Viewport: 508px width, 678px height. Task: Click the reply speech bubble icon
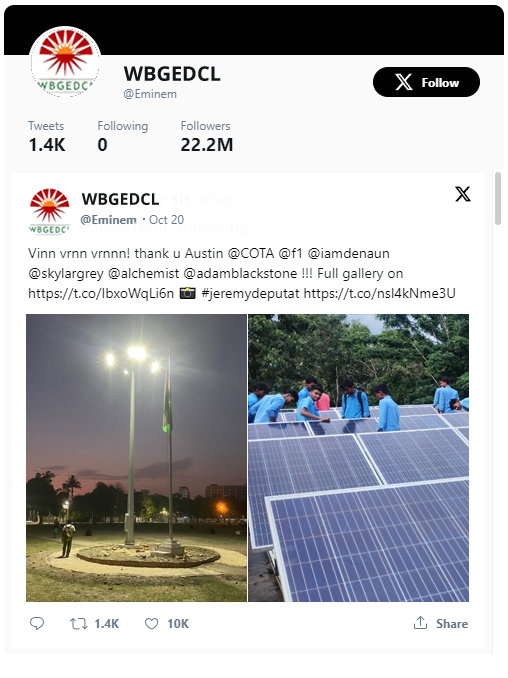click(37, 623)
